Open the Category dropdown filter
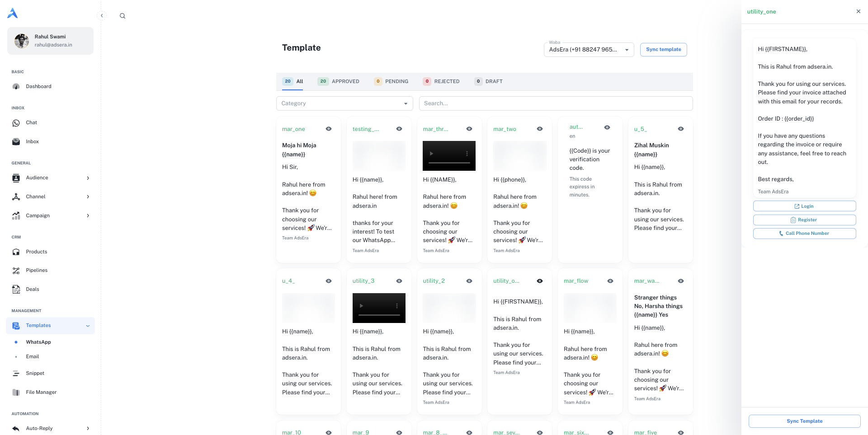Viewport: 868px width, 435px height. tap(344, 103)
